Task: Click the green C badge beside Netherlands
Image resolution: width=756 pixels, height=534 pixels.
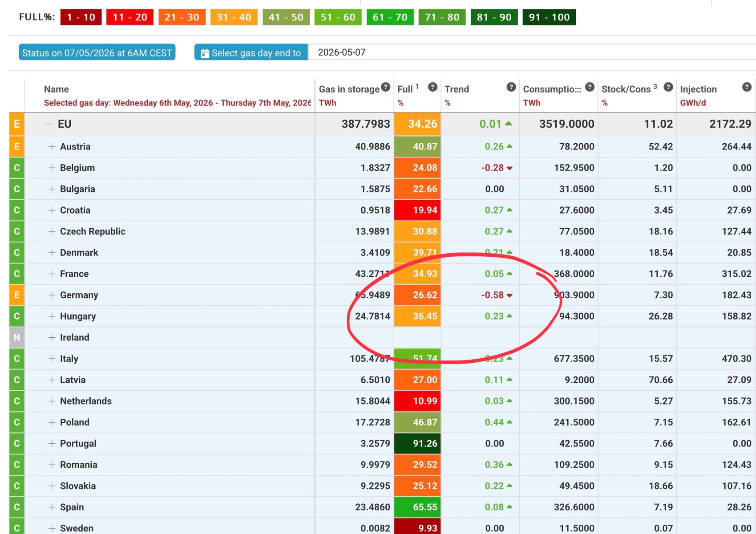Action: pos(17,401)
